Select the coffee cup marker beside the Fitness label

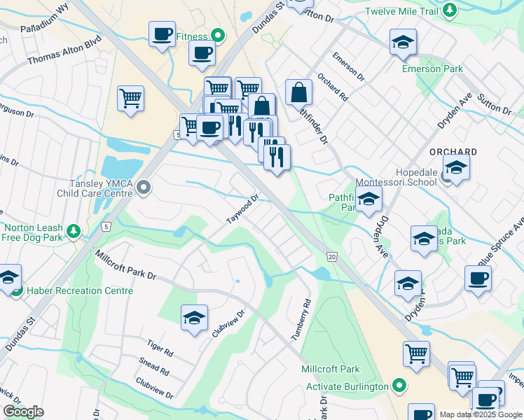[x=202, y=53]
